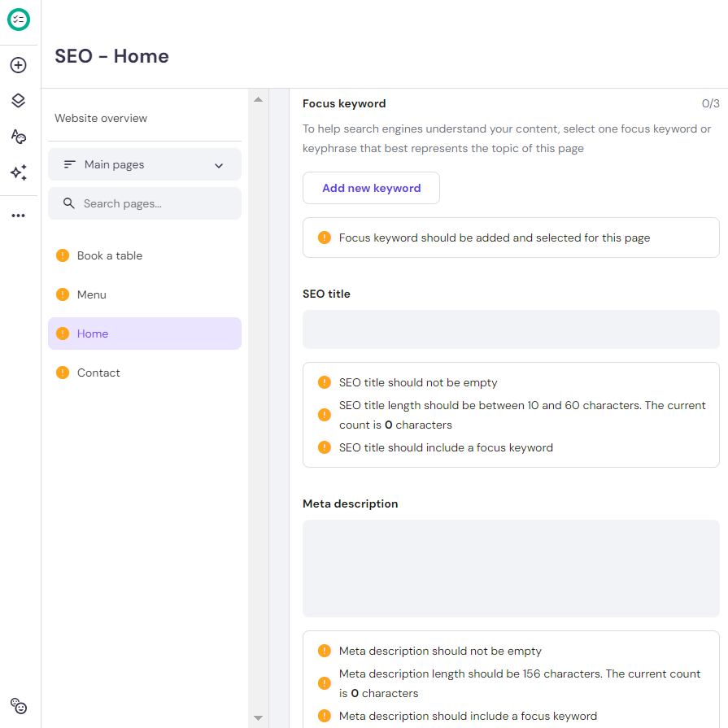
Task: Click the green SEO checklist logo
Action: pyautogui.click(x=18, y=19)
